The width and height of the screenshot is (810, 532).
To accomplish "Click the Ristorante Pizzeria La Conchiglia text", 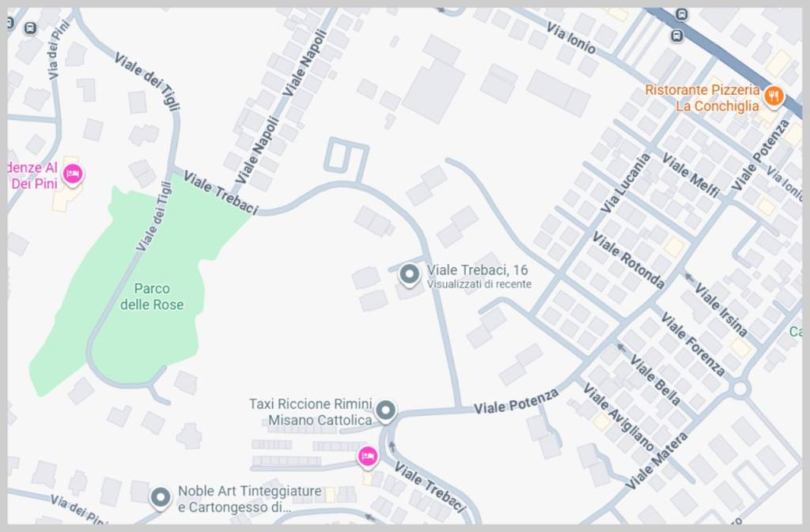I will coord(702,97).
